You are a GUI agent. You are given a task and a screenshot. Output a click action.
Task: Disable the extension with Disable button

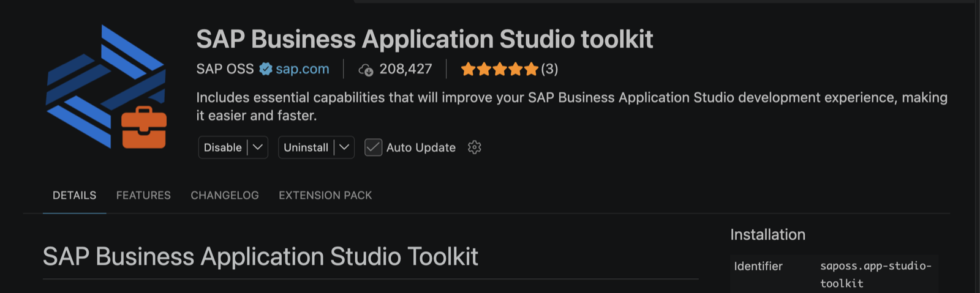(222, 147)
